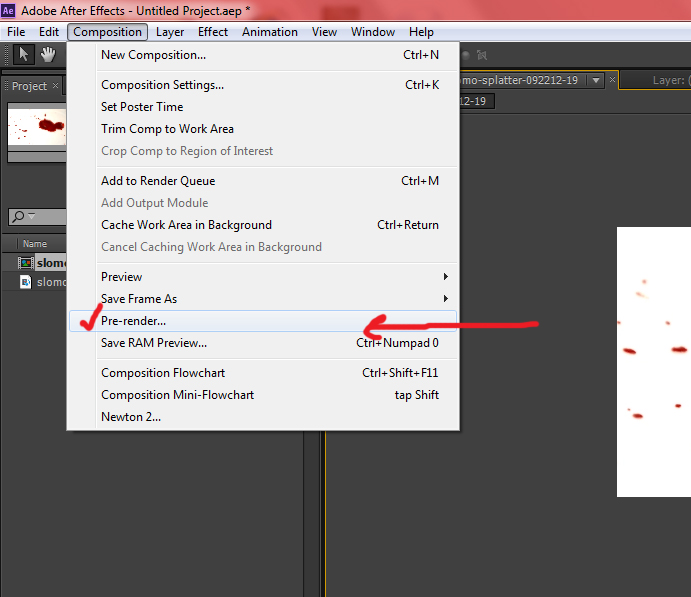Click the composition breadcrumb ending in 12-19
This screenshot has width=691, height=597.
(x=477, y=101)
